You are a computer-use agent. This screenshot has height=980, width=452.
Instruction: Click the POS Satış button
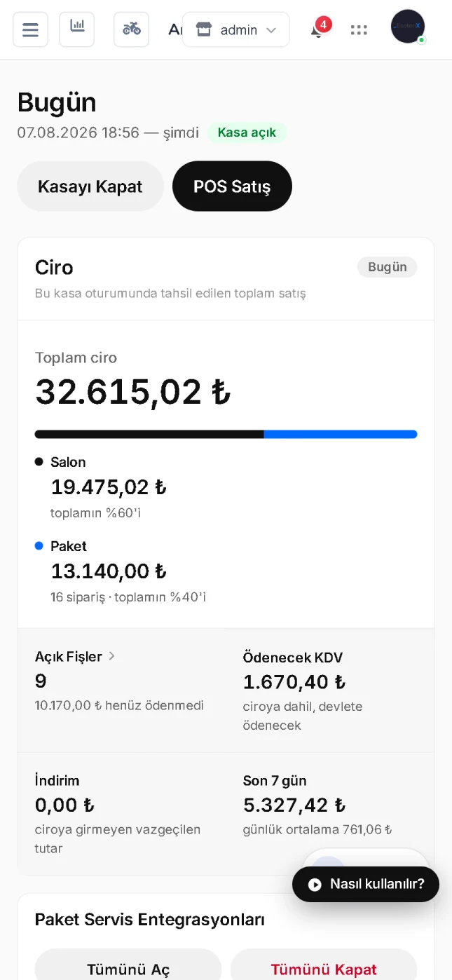tap(232, 186)
